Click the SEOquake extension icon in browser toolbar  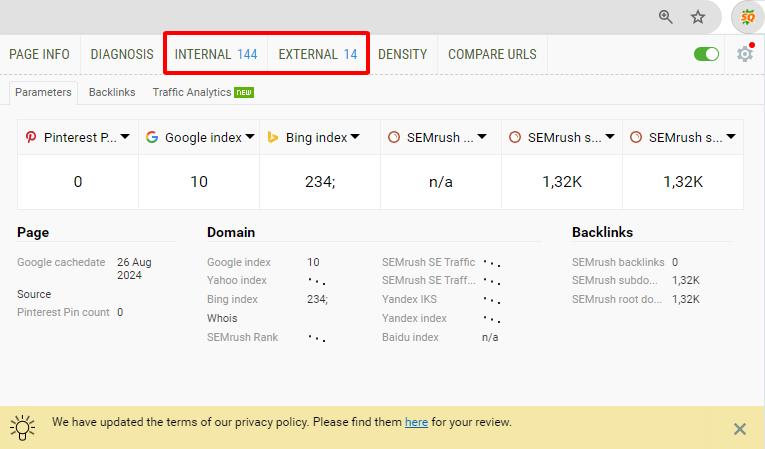746,17
